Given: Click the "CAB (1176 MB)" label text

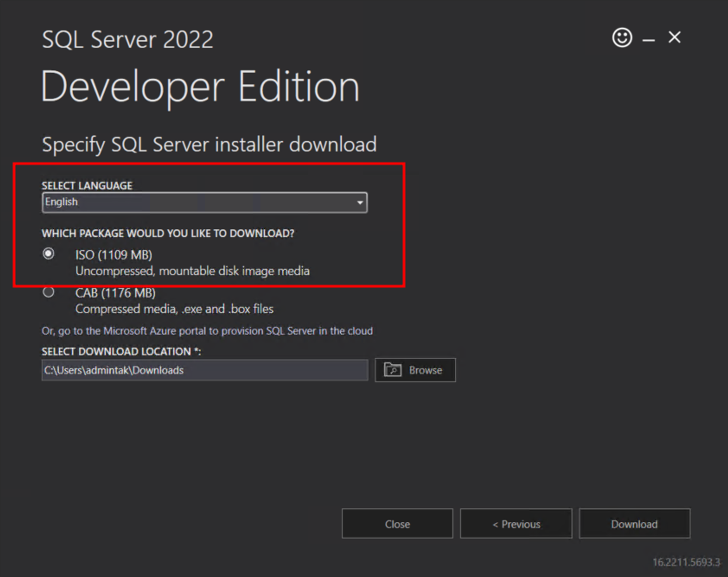Looking at the screenshot, I should coord(115,293).
